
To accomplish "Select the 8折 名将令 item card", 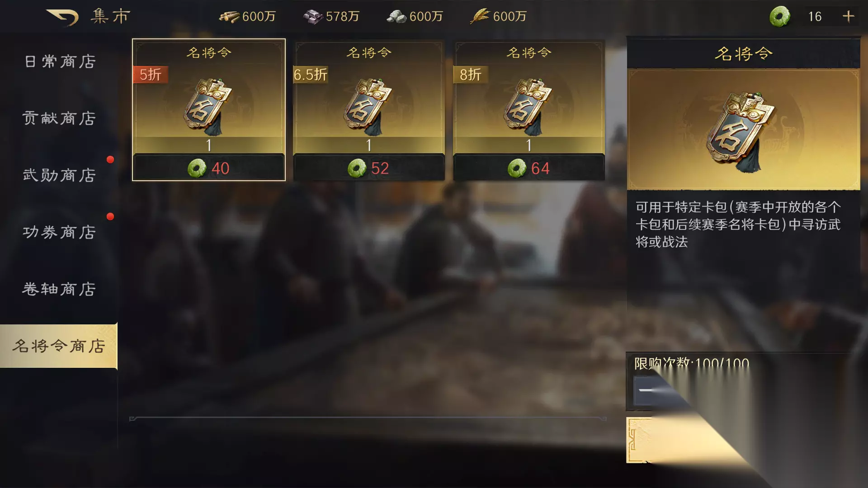I will [x=528, y=110].
